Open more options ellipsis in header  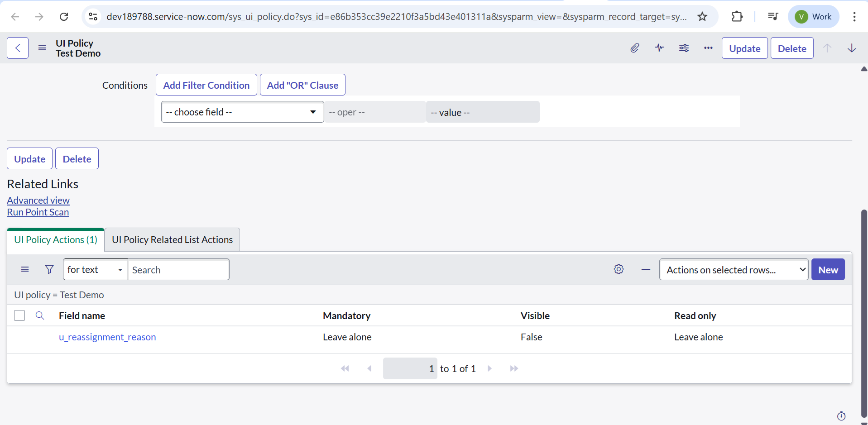708,48
